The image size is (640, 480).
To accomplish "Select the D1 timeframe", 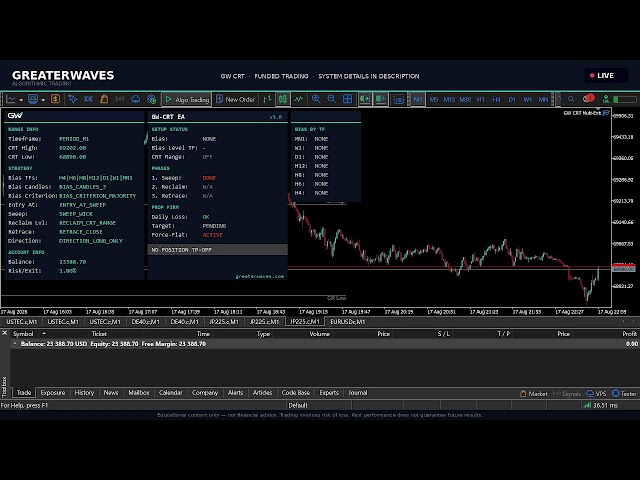I will pos(512,99).
